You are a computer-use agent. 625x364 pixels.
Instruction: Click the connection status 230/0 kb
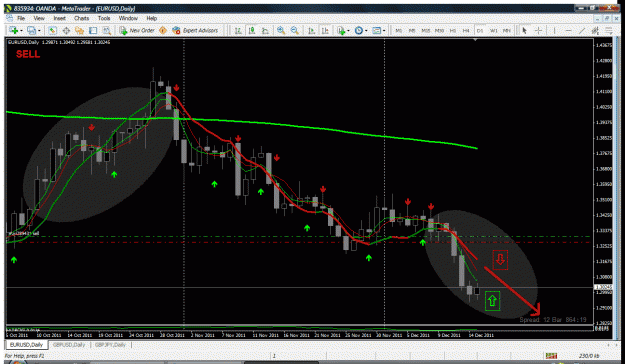pos(588,356)
